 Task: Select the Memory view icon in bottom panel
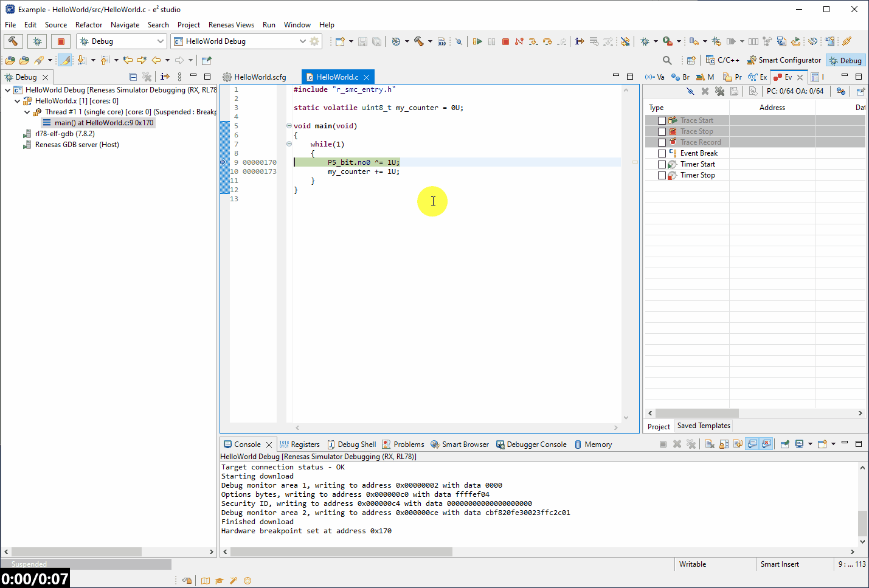click(x=593, y=444)
